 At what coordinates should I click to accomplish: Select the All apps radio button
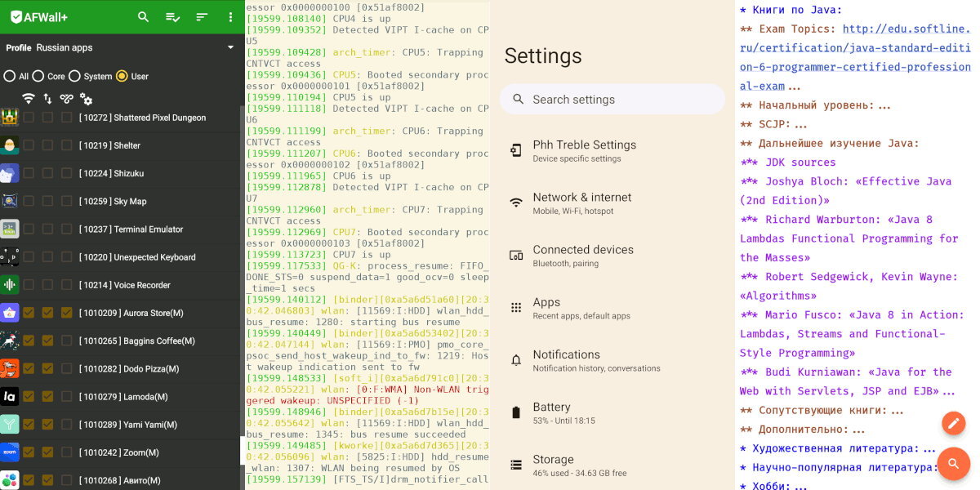10,76
